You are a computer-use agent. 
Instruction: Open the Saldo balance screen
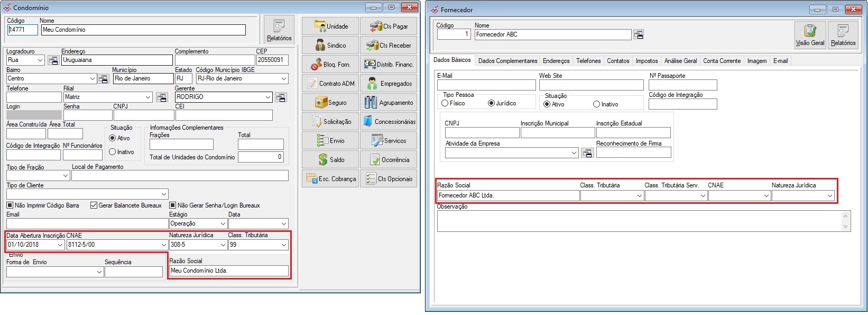(x=330, y=160)
